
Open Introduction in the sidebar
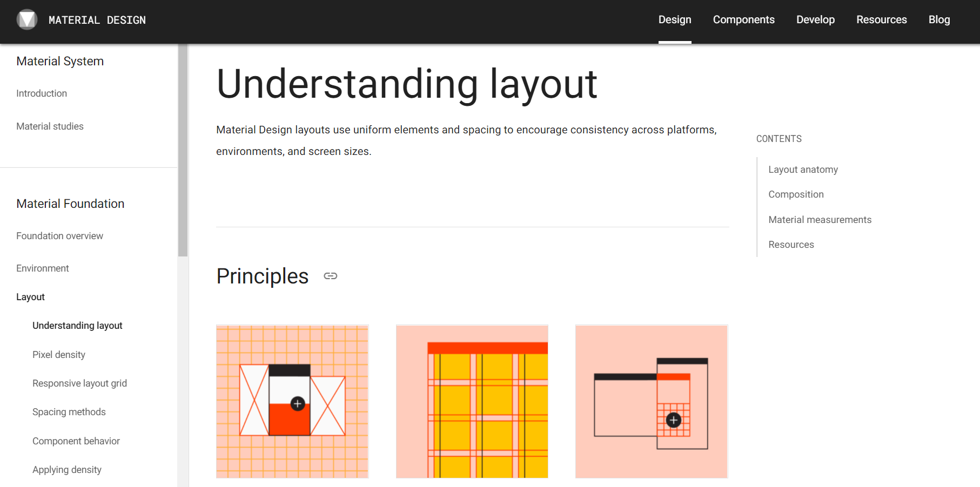42,93
